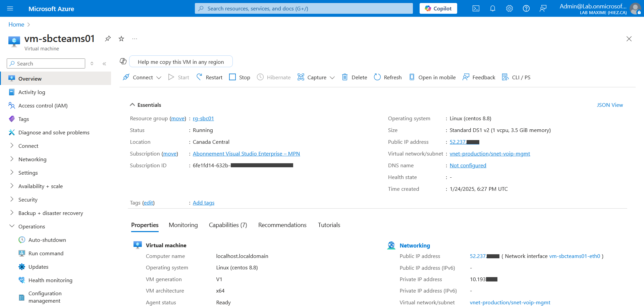Open the notifications bell

tap(492, 9)
